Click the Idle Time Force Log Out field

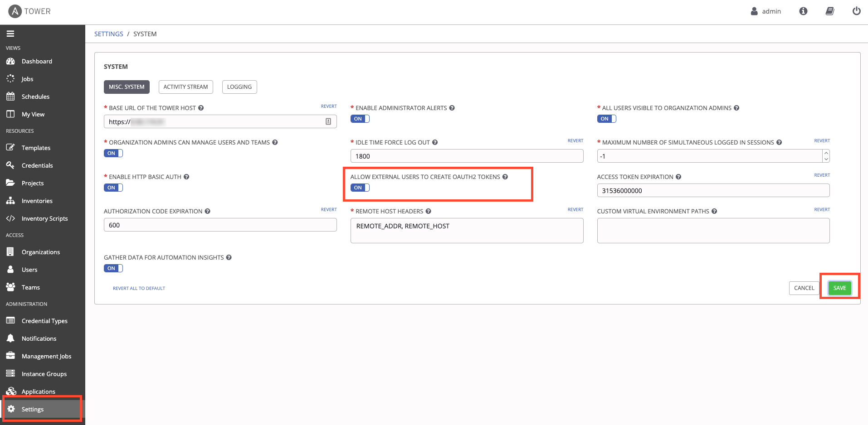point(466,156)
